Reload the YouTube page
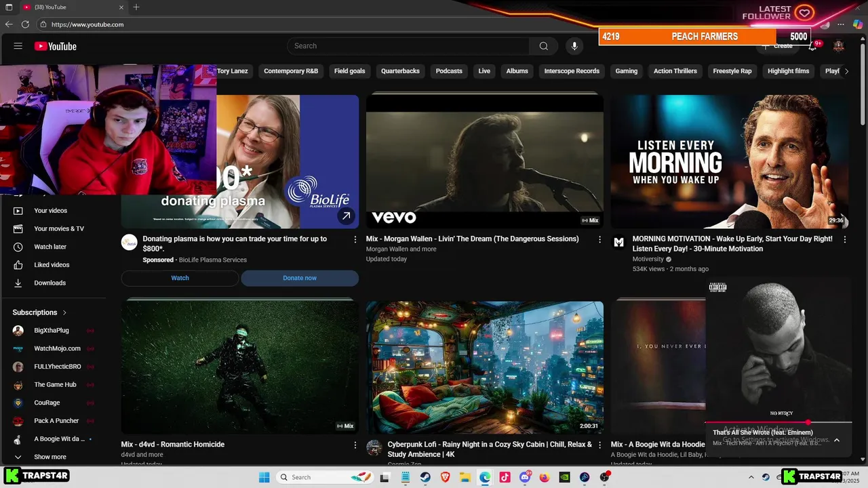868x488 pixels. (26, 24)
